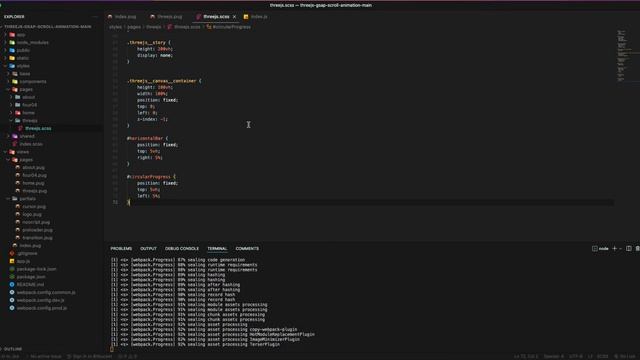Click the index.scss Sass file icon

tap(15, 144)
